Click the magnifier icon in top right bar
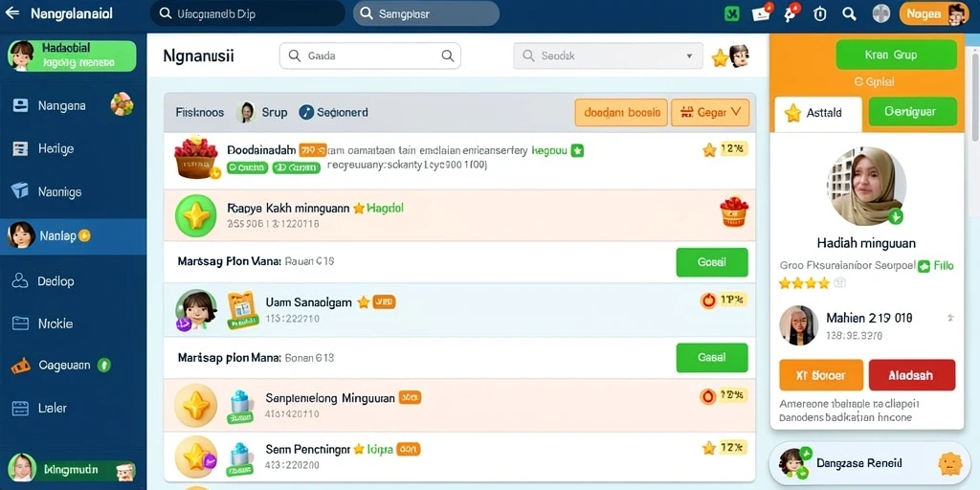The width and height of the screenshot is (980, 490). click(x=849, y=13)
